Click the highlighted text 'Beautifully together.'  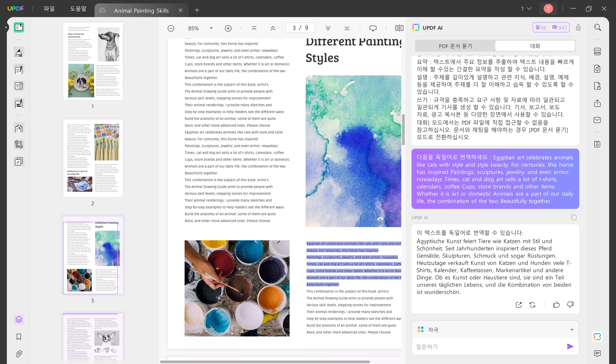(x=323, y=285)
